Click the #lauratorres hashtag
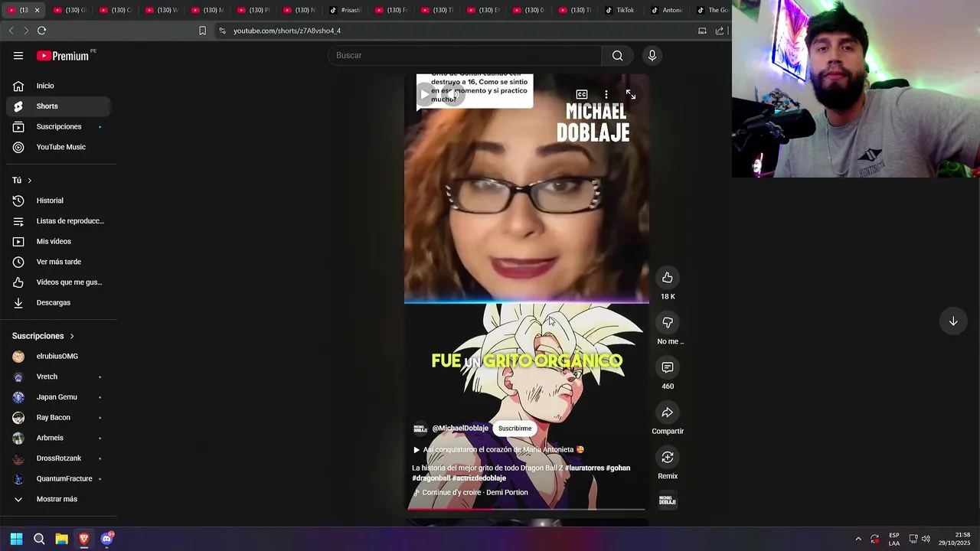Viewport: 980px width, 551px height. click(x=584, y=468)
